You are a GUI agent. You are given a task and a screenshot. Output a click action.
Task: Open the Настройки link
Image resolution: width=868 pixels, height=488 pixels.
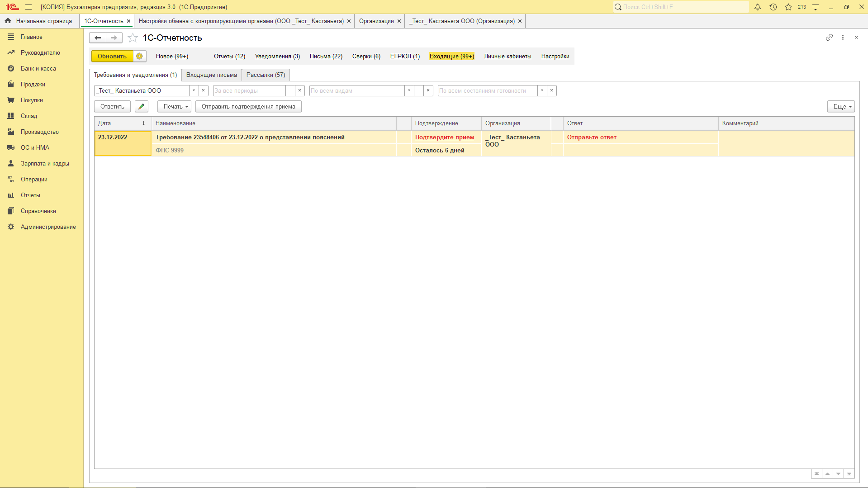(555, 56)
